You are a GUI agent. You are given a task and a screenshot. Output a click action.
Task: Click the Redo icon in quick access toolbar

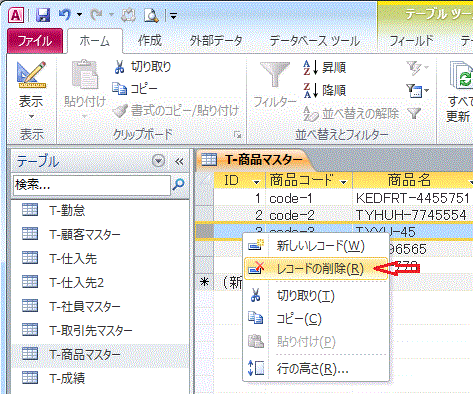tap(96, 15)
